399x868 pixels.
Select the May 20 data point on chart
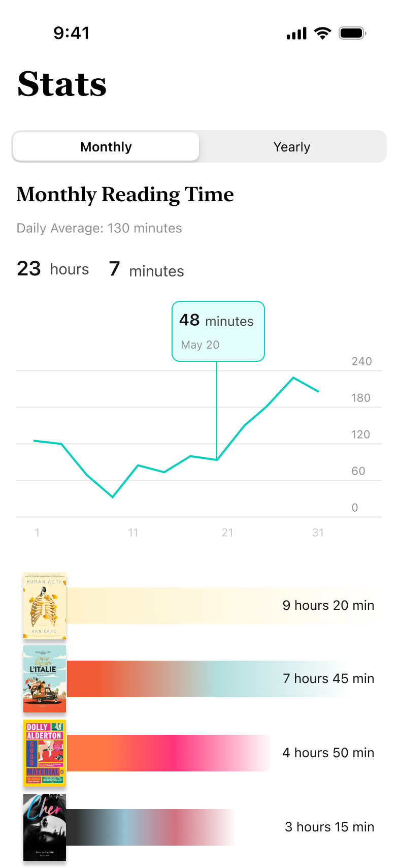(x=217, y=460)
